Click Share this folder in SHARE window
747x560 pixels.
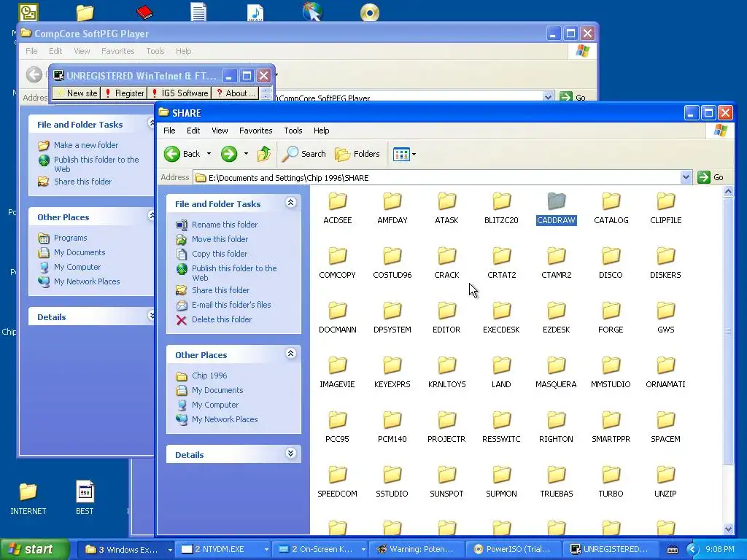[220, 290]
